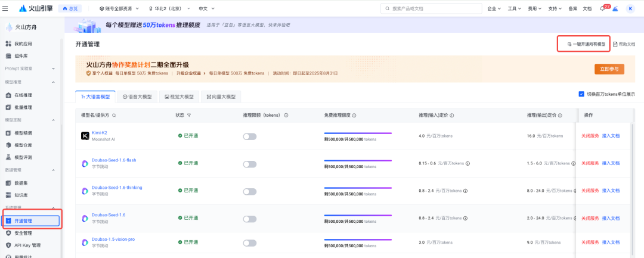Open the 华北2（北京）region dropdown
The height and width of the screenshot is (258, 644).
[x=169, y=8]
